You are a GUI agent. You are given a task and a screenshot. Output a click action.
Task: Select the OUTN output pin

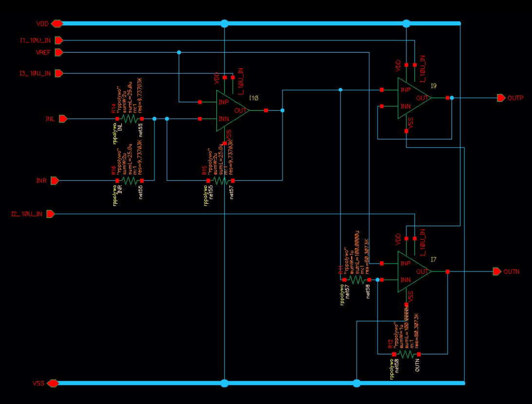[x=497, y=271]
